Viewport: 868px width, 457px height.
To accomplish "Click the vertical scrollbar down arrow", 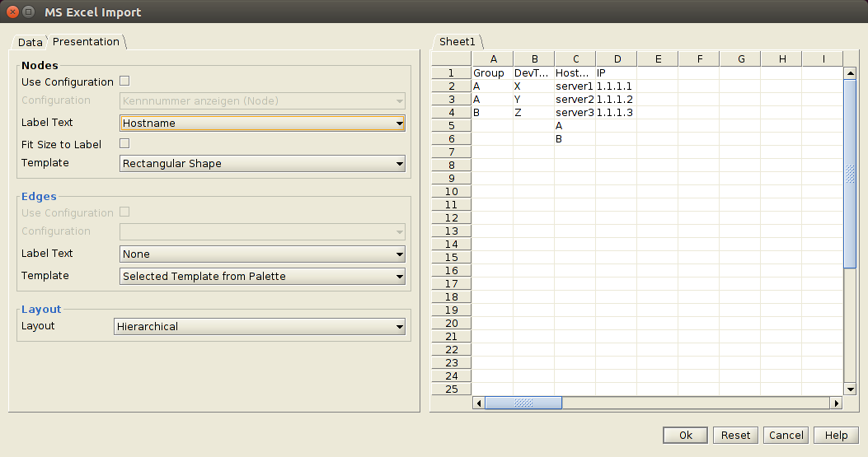I will 851,389.
